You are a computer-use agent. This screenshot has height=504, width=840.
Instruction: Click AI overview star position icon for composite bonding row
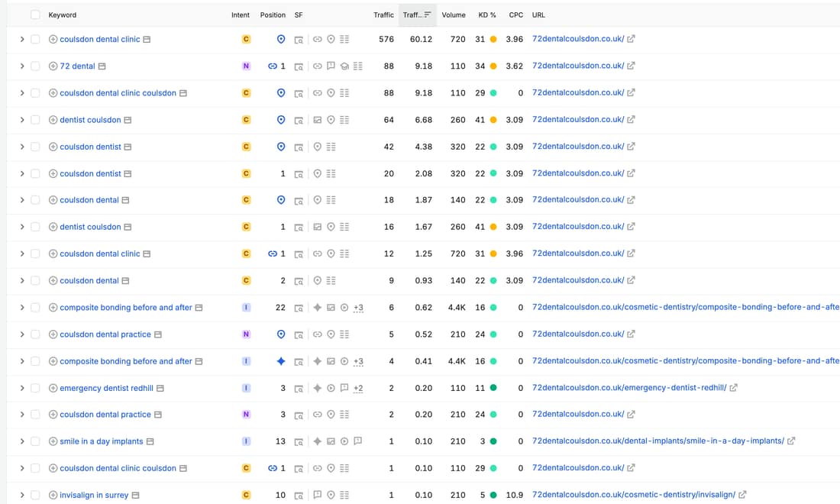(x=281, y=361)
